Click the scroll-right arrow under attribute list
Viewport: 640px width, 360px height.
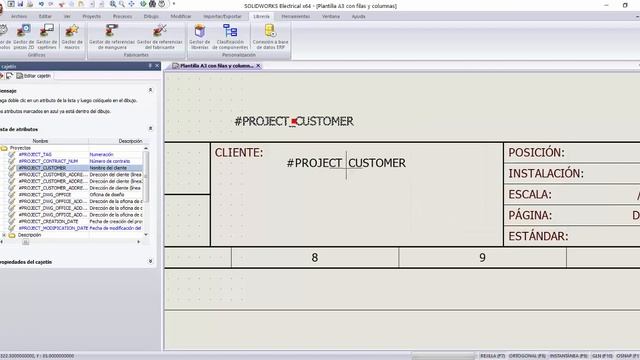pyautogui.click(x=139, y=242)
